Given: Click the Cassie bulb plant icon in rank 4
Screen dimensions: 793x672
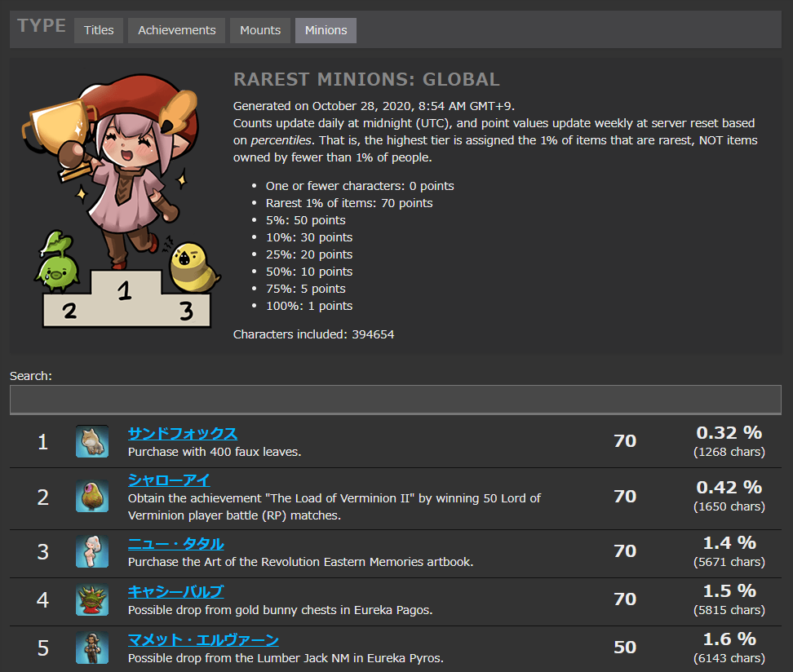Looking at the screenshot, I should pyautogui.click(x=92, y=599).
